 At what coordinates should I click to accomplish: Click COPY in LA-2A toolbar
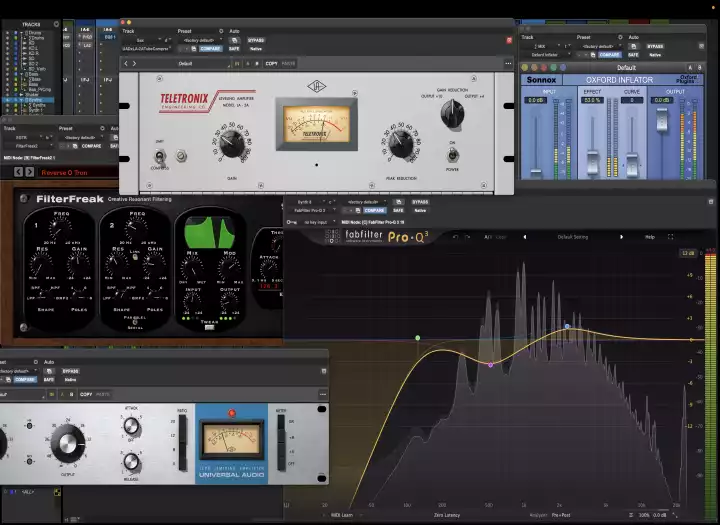point(271,63)
